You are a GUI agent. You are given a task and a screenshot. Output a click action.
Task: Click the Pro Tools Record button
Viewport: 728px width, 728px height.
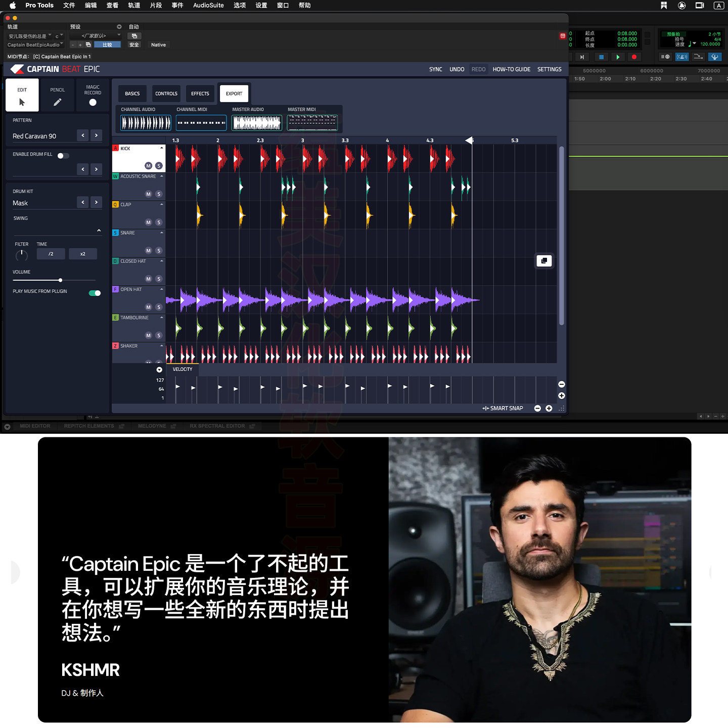634,57
